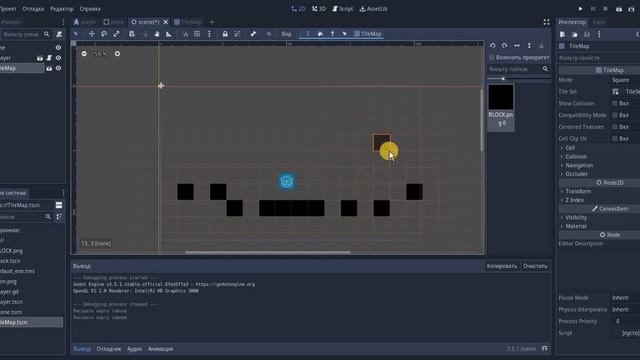640x360 pixels.
Task: Zoom out the 2D viewport
Action: [x=84, y=53]
